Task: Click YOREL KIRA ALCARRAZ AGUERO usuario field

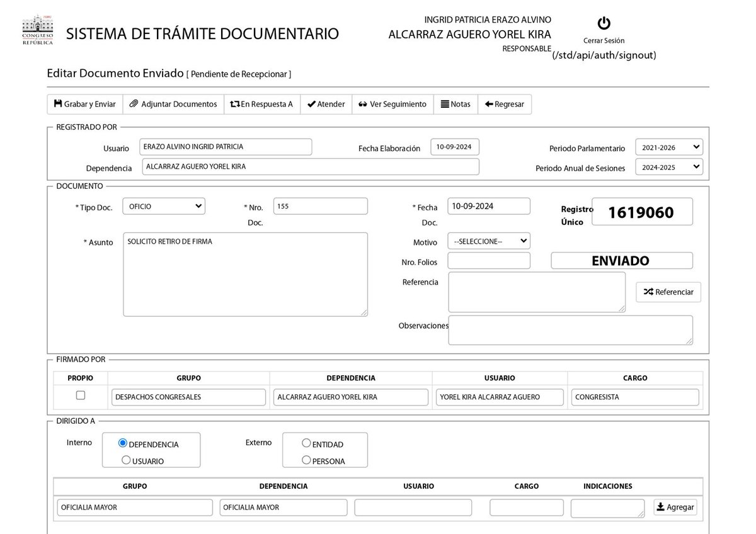Action: [500, 397]
